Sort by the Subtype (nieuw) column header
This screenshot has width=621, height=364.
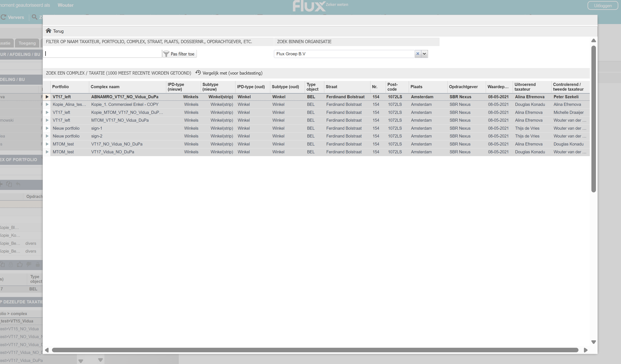coord(218,87)
